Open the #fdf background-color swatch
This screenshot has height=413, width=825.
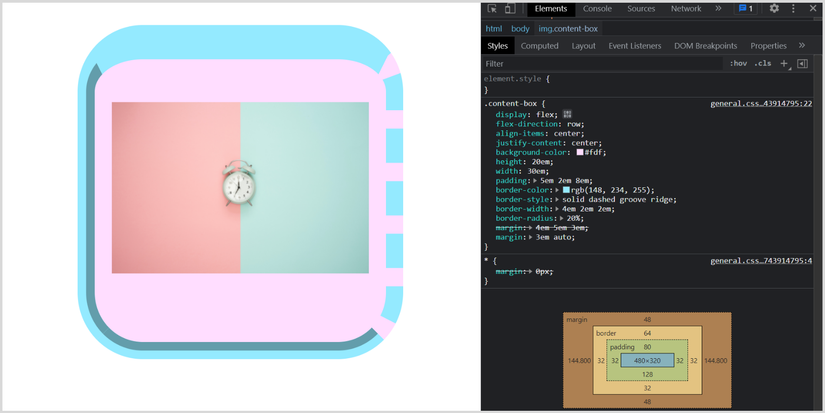[580, 153]
